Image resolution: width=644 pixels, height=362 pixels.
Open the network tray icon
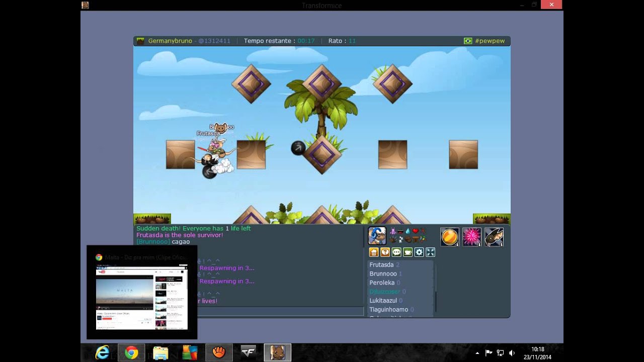[500, 353]
